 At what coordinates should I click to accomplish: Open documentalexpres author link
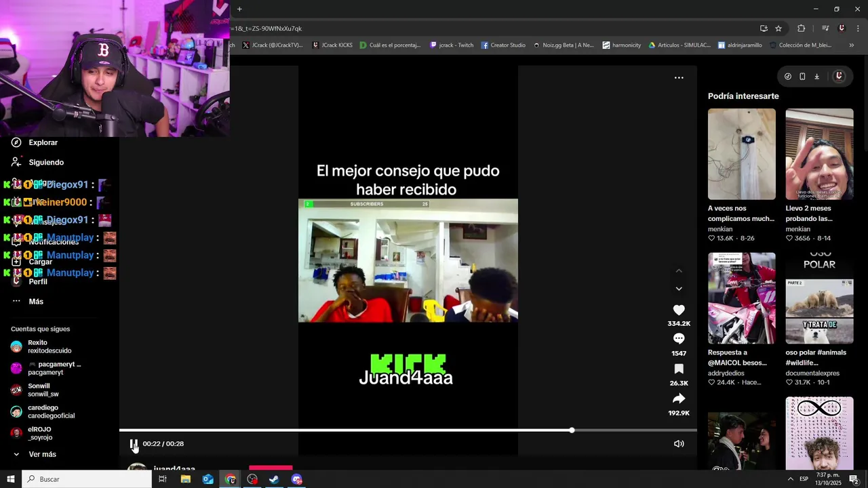(812, 373)
